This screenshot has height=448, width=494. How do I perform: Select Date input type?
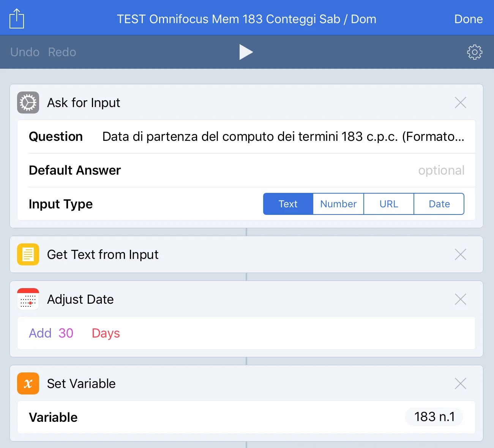coord(439,204)
